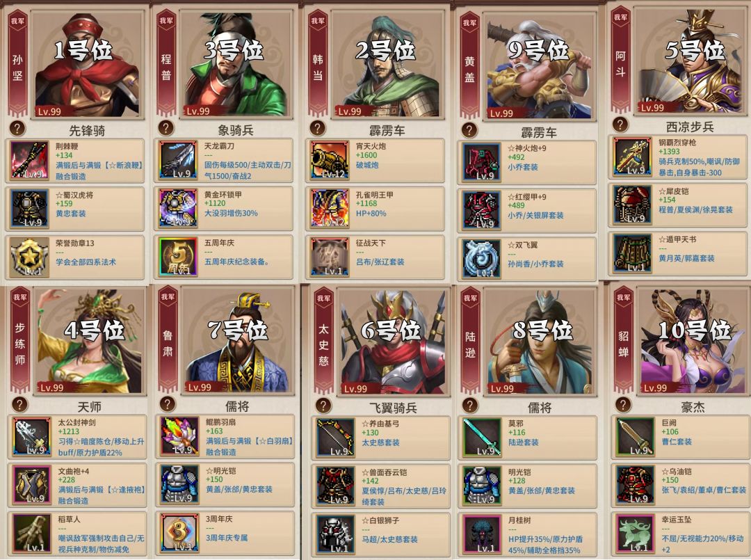Select 貂蝉 portrait at 10号位

click(x=692, y=340)
